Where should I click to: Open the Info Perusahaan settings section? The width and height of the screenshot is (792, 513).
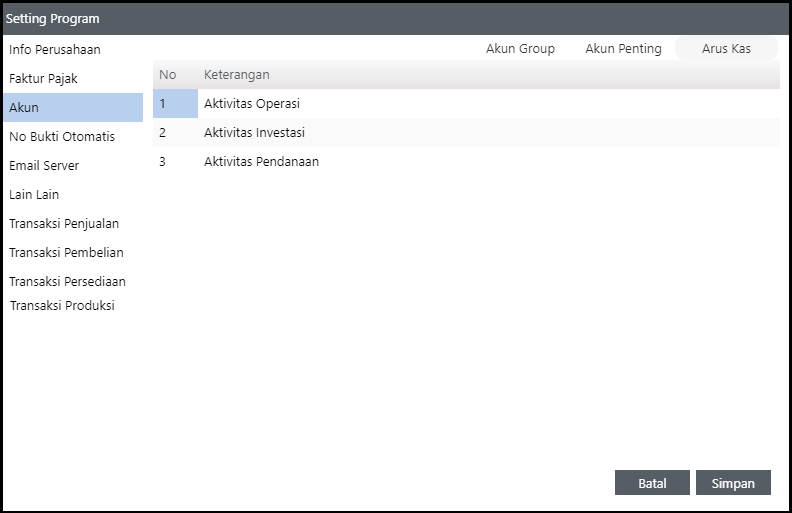pos(55,49)
